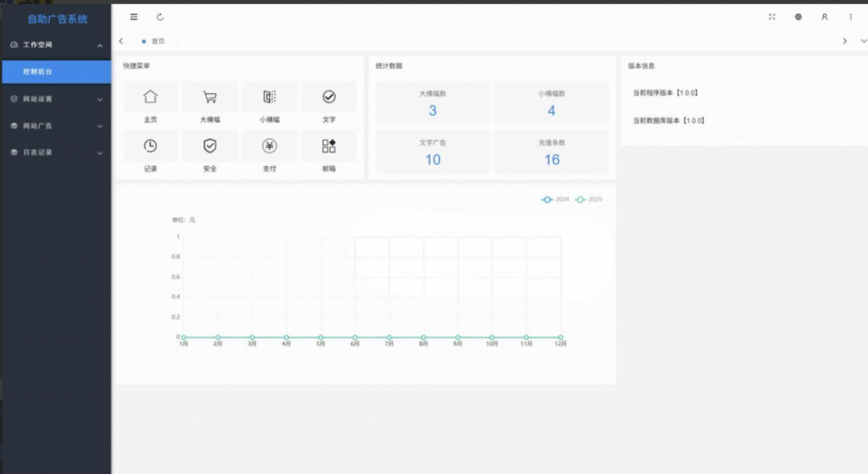This screenshot has height=474, width=868.
Task: Open the 小横幅 shortcut icon
Action: 270,98
